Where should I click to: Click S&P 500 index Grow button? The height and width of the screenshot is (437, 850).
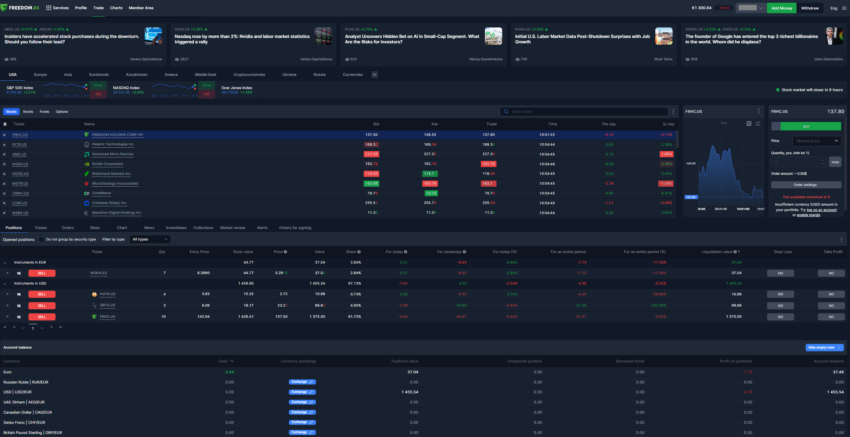(x=99, y=85)
